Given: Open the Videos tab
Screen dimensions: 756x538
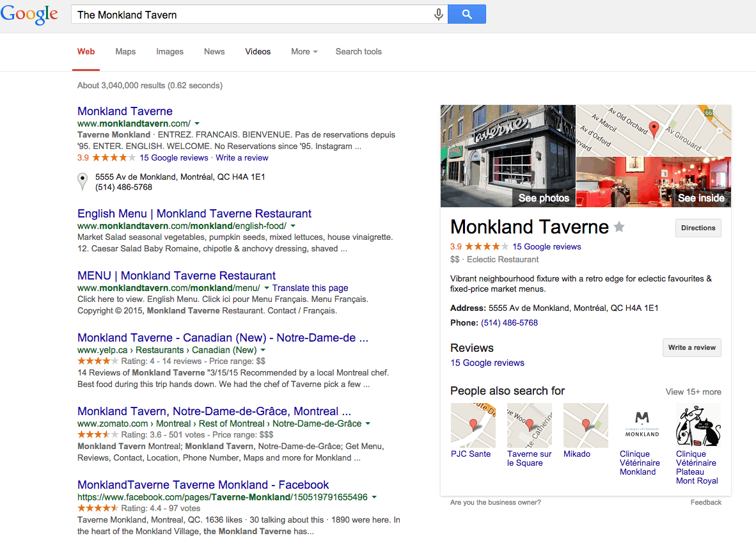Looking at the screenshot, I should (x=258, y=52).
